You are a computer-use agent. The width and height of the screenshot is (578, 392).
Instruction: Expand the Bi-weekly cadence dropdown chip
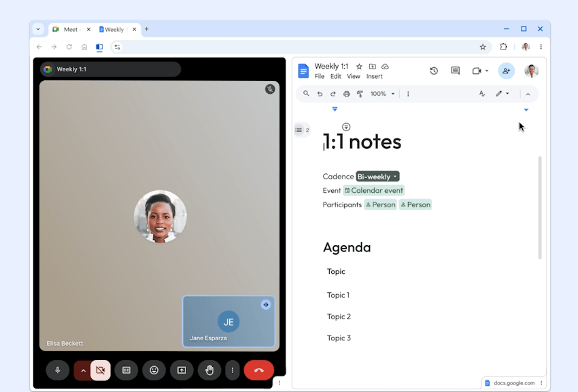377,177
